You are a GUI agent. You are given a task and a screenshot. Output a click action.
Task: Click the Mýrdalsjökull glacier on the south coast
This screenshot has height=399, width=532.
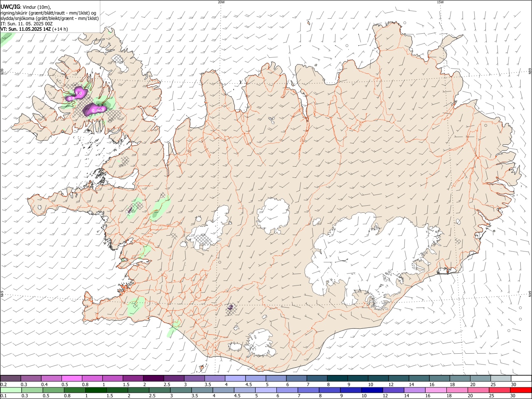click(261, 343)
